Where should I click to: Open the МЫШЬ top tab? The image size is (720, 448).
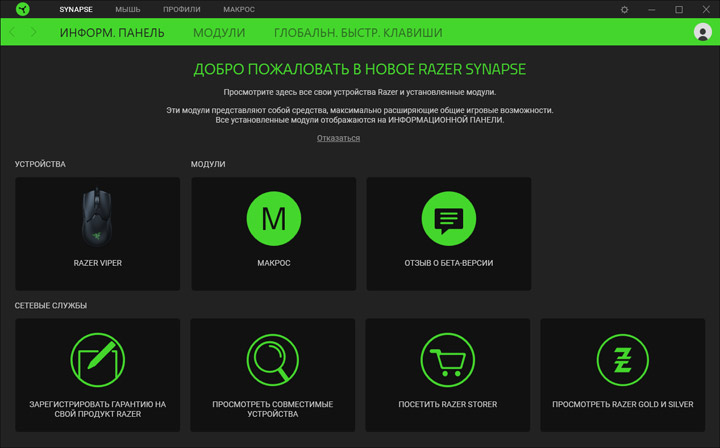(x=128, y=9)
